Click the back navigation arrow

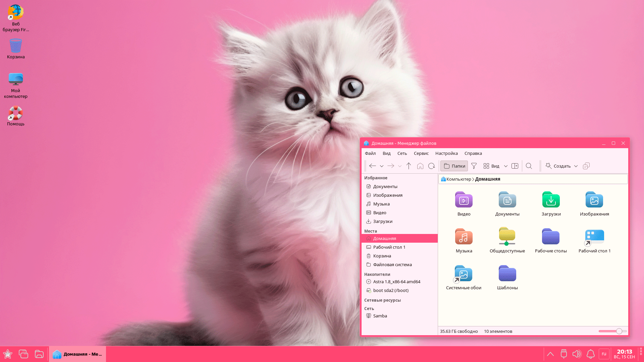(x=372, y=166)
